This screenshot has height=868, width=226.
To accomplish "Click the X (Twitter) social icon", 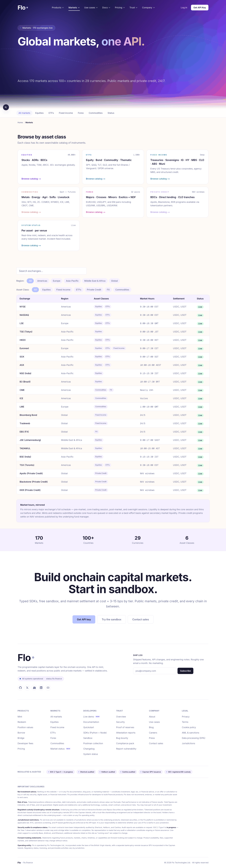I will [27, 688].
